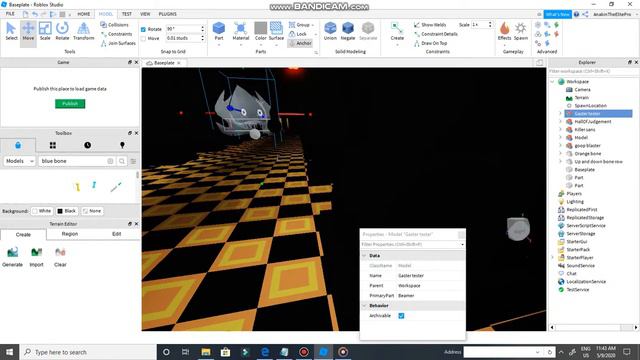640x360 pixels.
Task: Expand the Gaster tester model
Action: click(560, 113)
